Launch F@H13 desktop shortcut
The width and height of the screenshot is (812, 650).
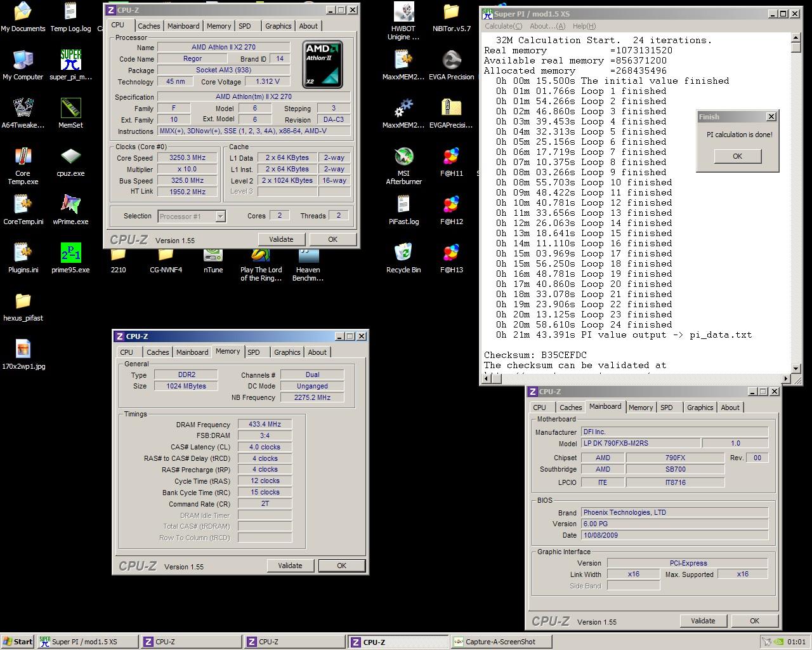coord(451,258)
